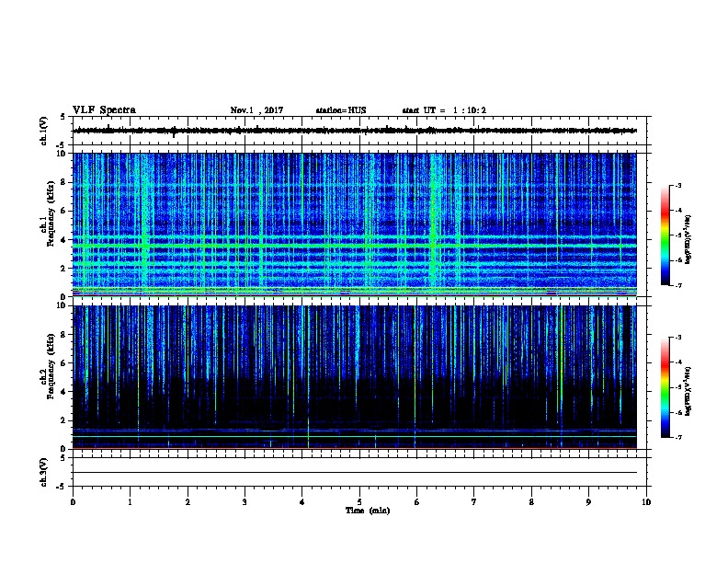Viewport: 728px width, 563px height.
Task: Click the "3" tick on the time axis
Action: [x=245, y=502]
